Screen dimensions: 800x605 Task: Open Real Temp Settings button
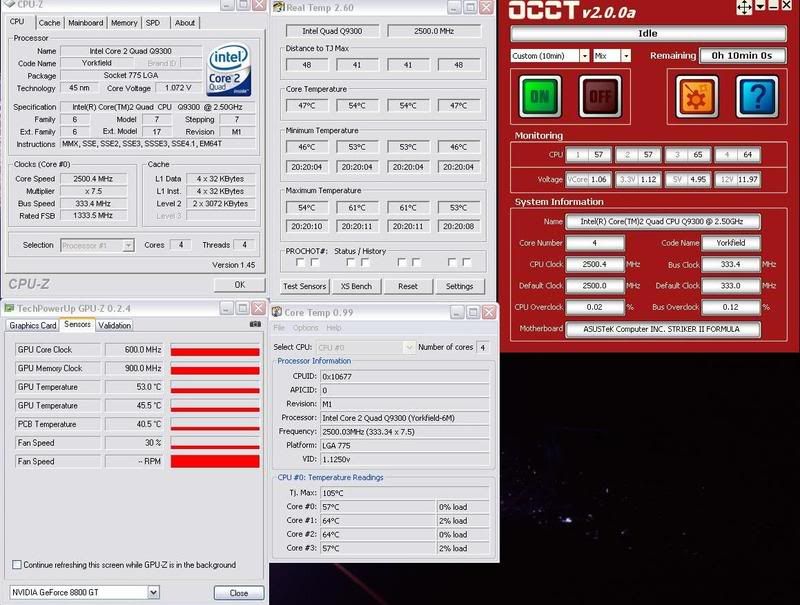tap(459, 286)
